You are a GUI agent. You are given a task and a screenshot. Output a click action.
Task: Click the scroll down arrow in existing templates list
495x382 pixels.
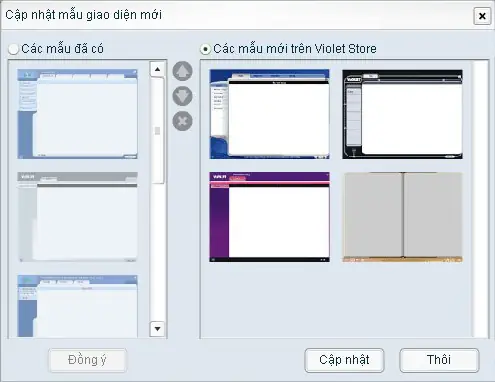(157, 329)
